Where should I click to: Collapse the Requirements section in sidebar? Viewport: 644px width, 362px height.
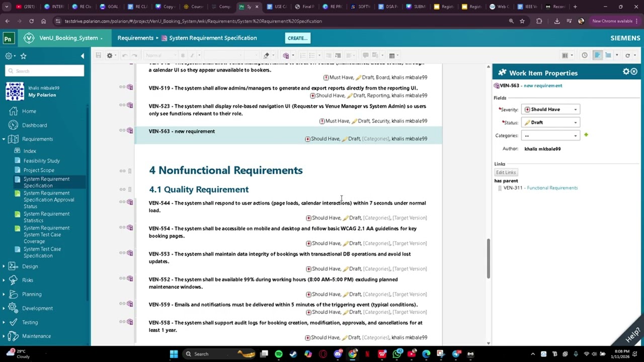(4, 139)
